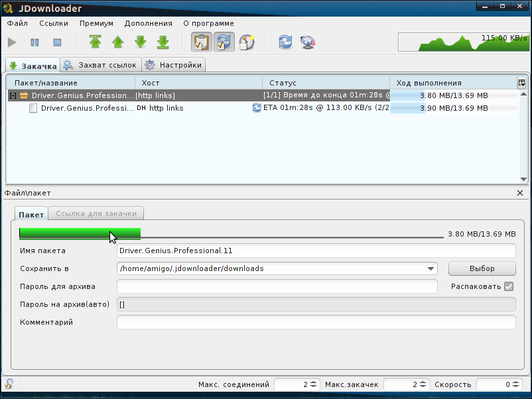The image size is (532, 399).
Task: Toggle the speed limit pause clock icon
Action: click(x=247, y=42)
